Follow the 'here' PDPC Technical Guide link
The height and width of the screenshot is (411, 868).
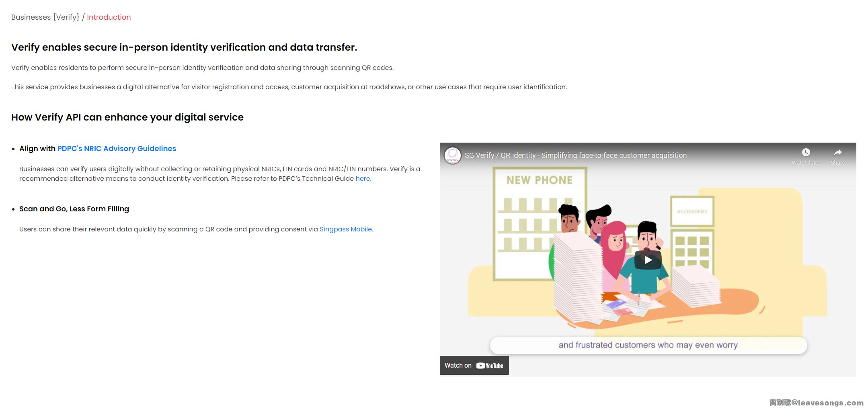[362, 179]
